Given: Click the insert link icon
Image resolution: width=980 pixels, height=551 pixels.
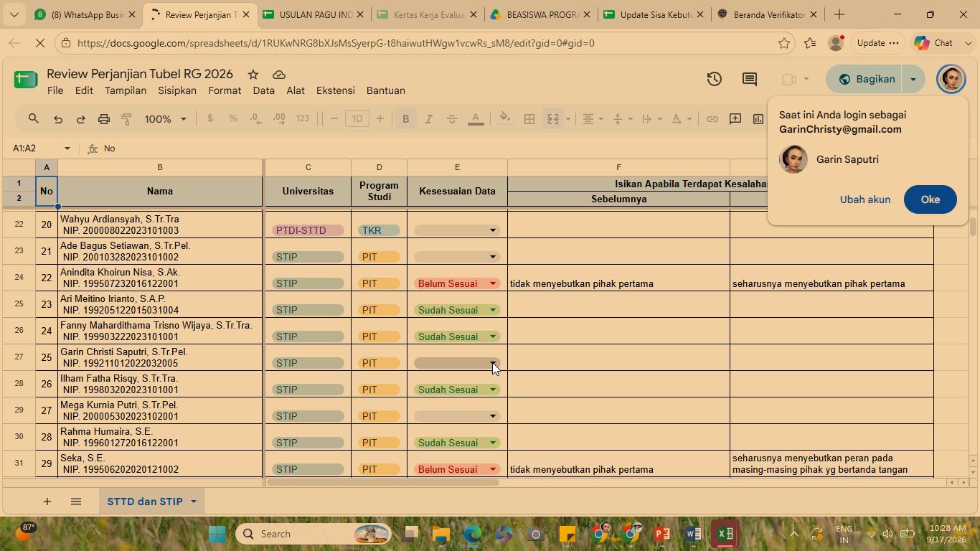Looking at the screenshot, I should (x=712, y=119).
